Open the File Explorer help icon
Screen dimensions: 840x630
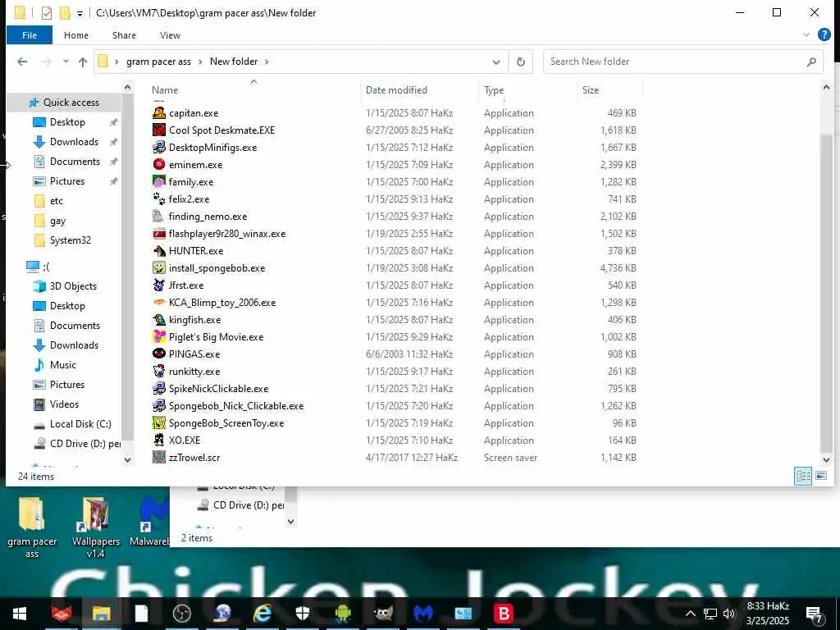point(824,34)
